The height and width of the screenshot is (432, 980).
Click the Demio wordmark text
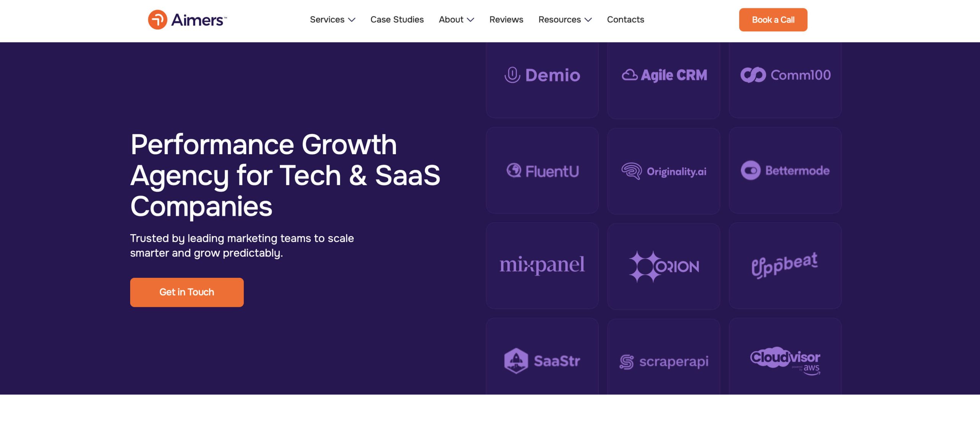click(553, 75)
